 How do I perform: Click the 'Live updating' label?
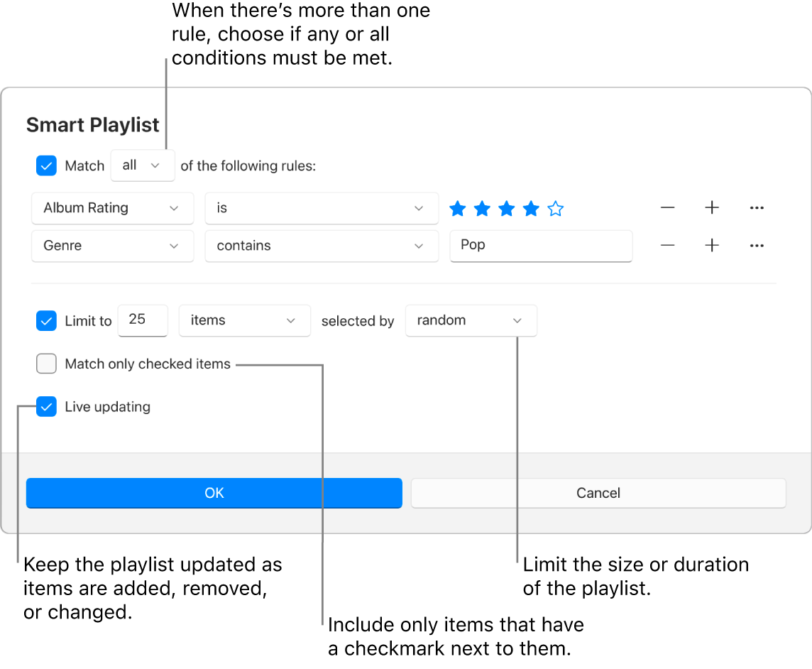click(108, 408)
